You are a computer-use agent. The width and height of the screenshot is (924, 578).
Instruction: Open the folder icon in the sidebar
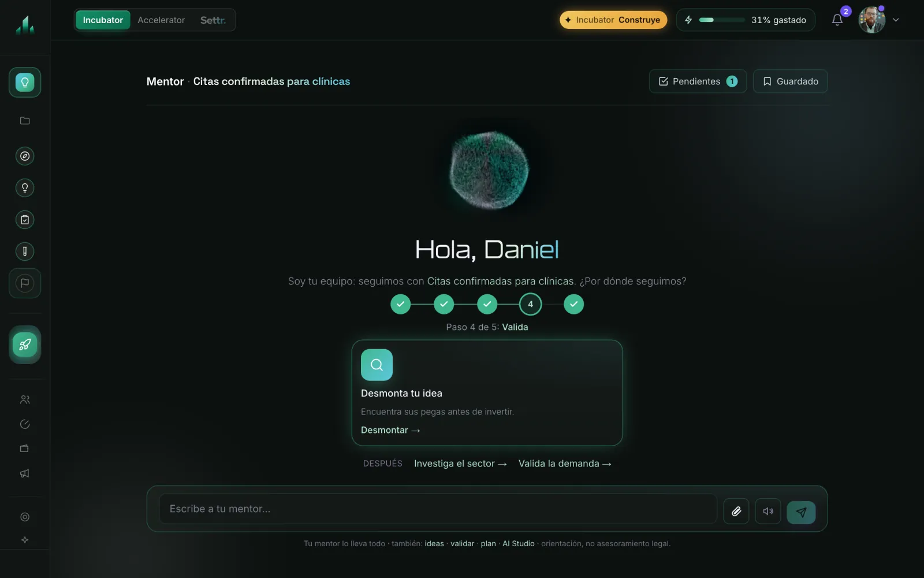[x=25, y=121]
